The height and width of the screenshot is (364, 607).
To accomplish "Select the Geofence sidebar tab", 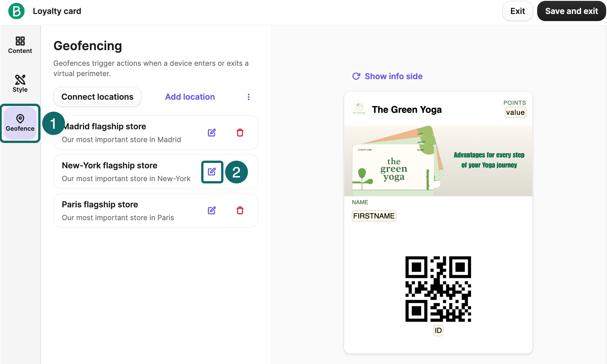I will coord(20,123).
